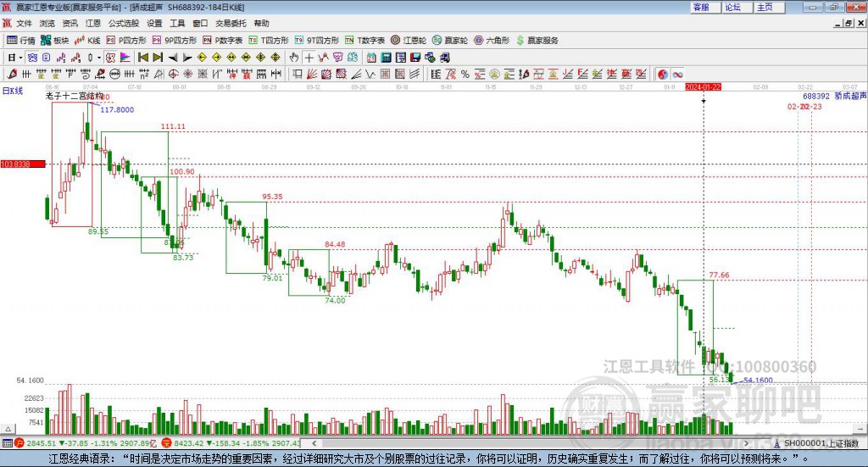Step back one bar with left arrow

click(173, 58)
